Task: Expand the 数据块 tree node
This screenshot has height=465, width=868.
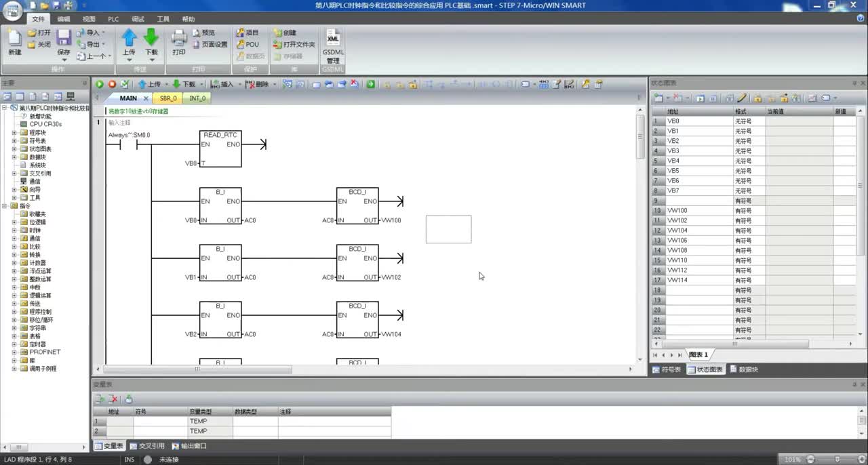Action: click(14, 157)
